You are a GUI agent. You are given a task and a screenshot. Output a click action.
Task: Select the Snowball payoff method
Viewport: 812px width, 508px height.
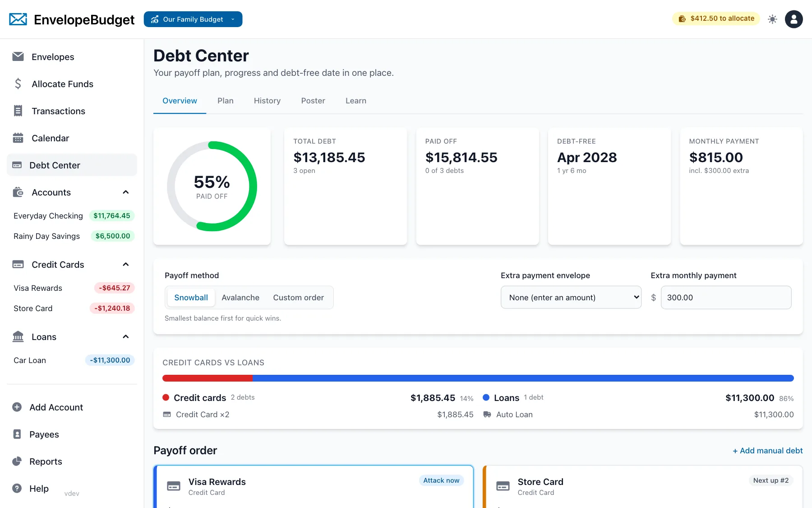191,298
